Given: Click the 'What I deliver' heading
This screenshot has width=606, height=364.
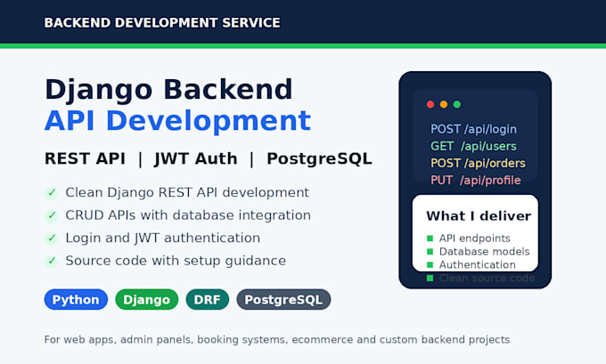Looking at the screenshot, I should 479,215.
